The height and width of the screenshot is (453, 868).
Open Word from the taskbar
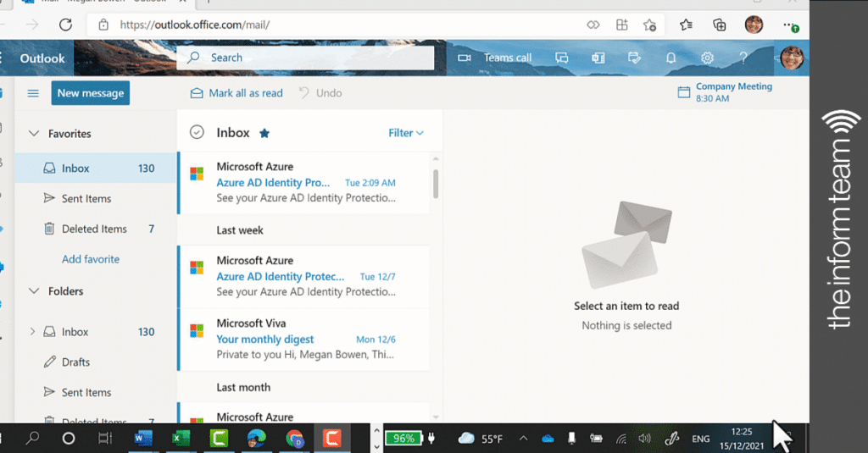(x=142, y=439)
